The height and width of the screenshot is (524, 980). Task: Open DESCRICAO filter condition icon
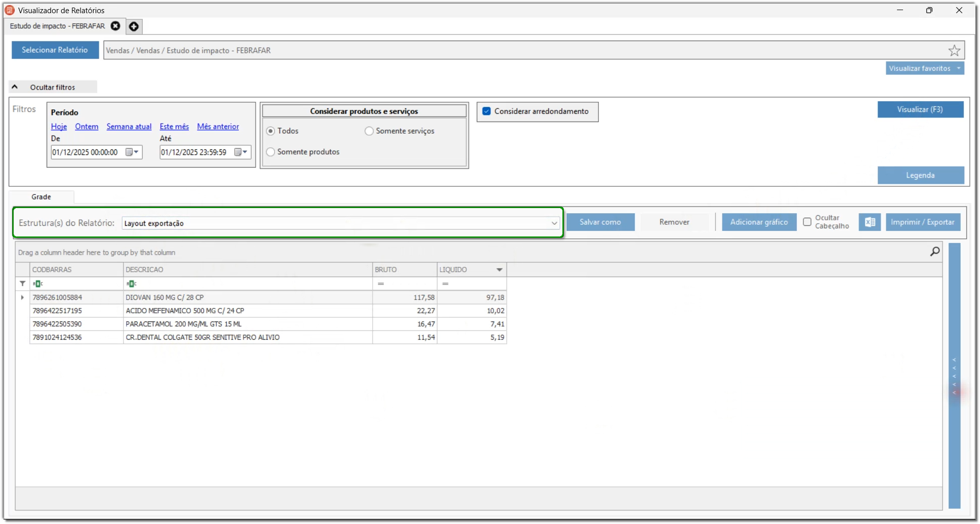[131, 284]
